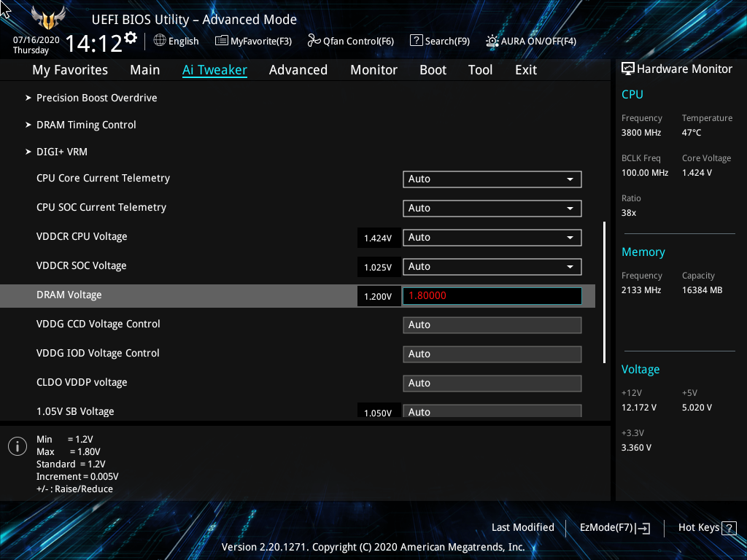Click the +3.3V 3.360 V reading
The image size is (747, 560).
coord(636,448)
